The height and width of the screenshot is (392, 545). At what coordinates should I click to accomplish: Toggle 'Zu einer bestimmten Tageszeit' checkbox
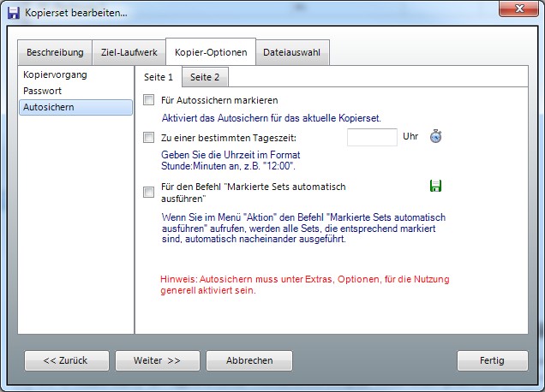coord(149,137)
